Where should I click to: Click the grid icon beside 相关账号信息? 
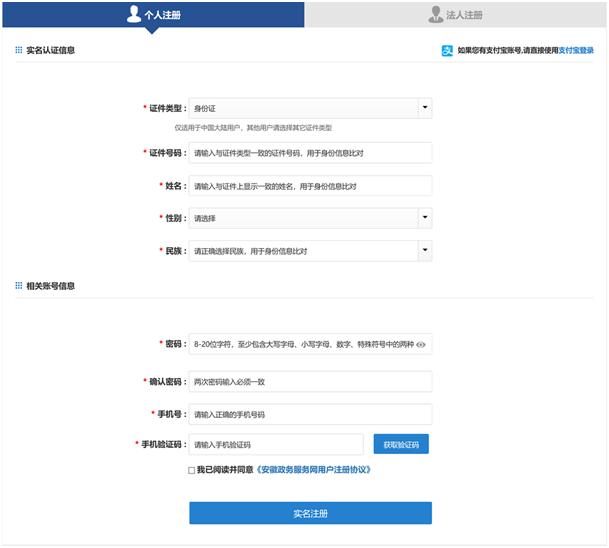18,286
